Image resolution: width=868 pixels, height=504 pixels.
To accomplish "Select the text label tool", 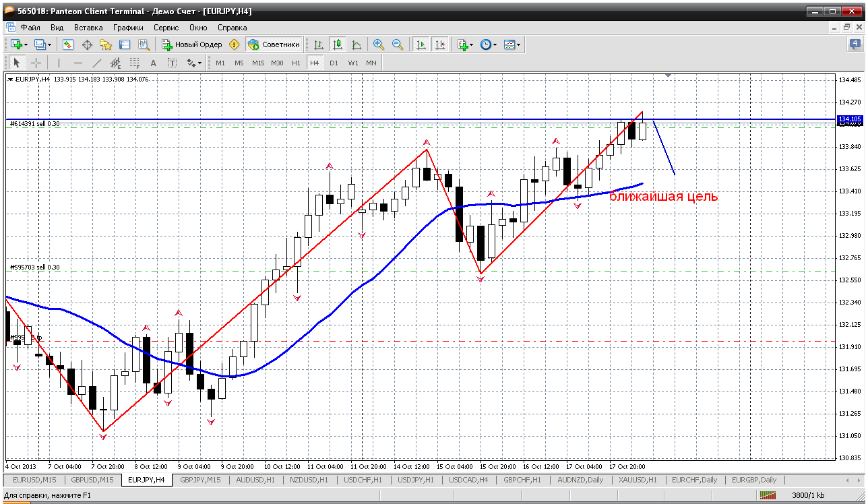I will (172, 63).
